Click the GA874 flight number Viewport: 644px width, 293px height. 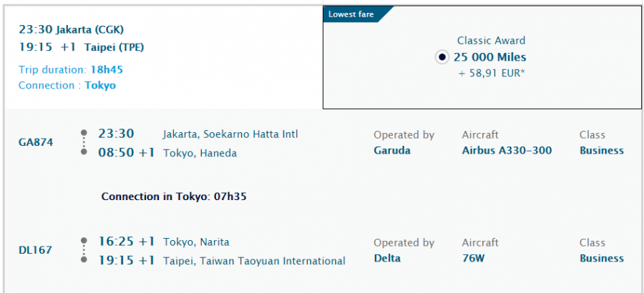36,143
